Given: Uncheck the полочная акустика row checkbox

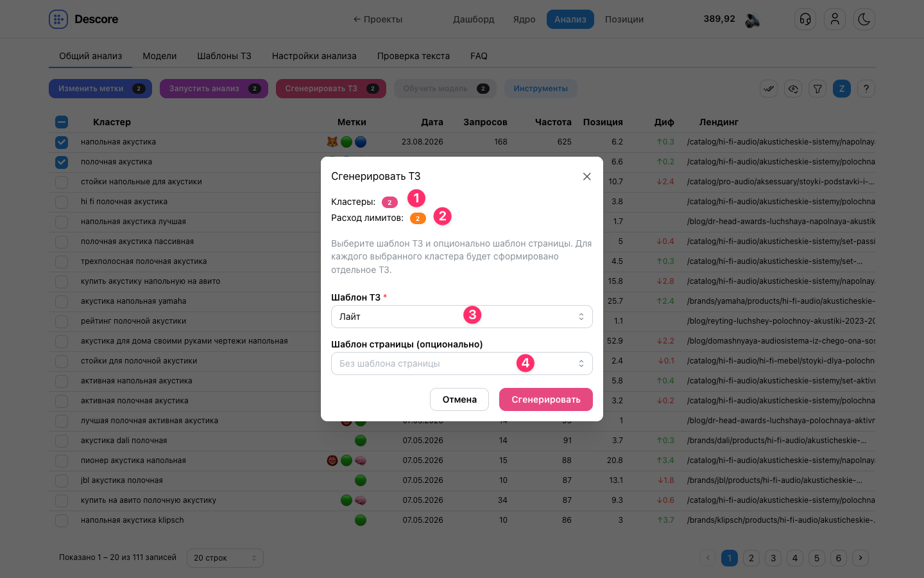Looking at the screenshot, I should 62,162.
